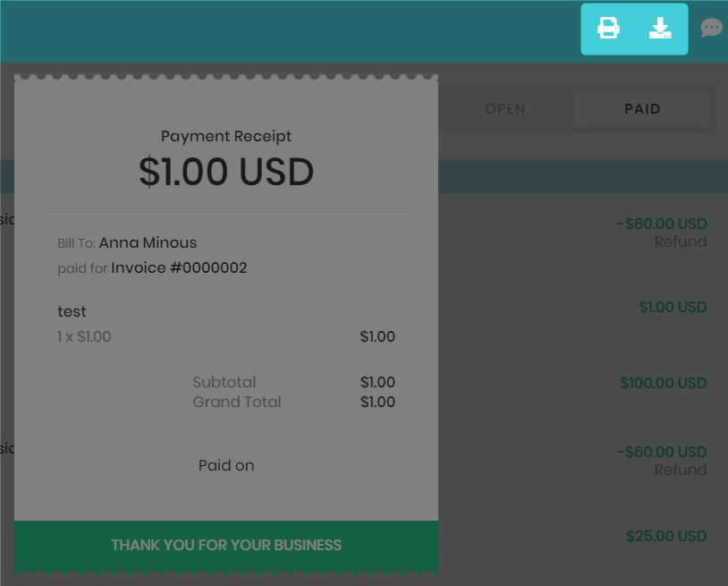The width and height of the screenshot is (728, 586).
Task: Click the Subtotal label
Action: (224, 382)
